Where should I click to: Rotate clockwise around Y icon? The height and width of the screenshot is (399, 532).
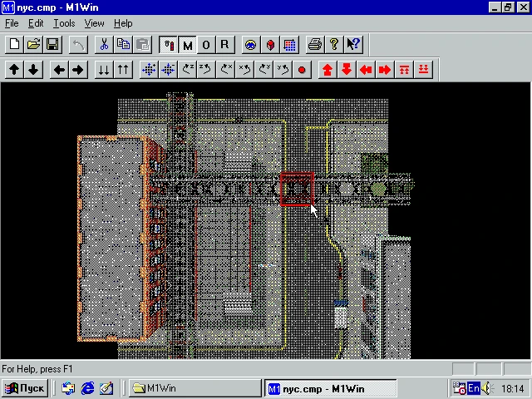click(283, 70)
